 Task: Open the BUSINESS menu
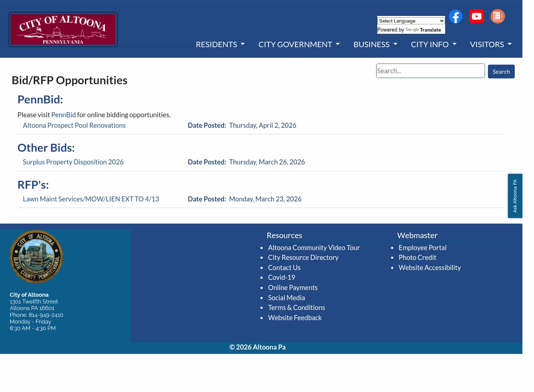click(375, 44)
